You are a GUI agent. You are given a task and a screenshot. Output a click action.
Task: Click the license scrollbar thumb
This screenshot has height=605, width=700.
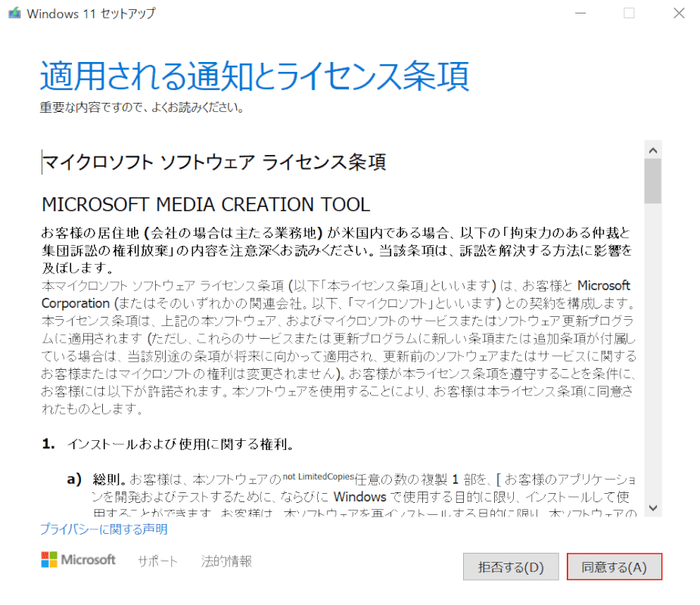pyautogui.click(x=652, y=181)
